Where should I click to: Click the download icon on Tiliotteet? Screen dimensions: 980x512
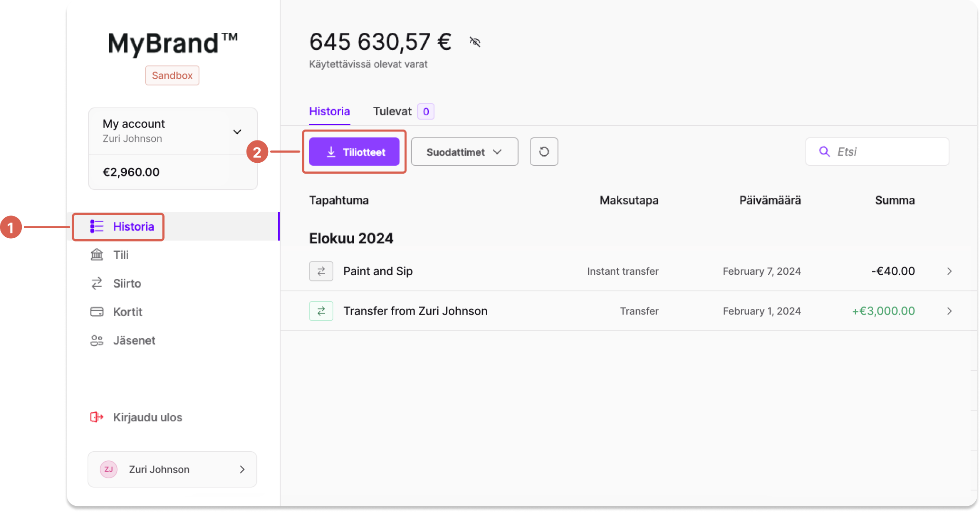331,152
